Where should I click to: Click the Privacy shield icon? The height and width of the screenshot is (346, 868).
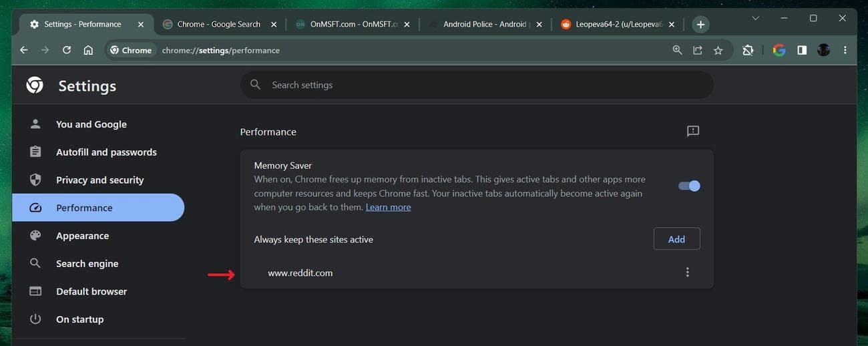35,180
